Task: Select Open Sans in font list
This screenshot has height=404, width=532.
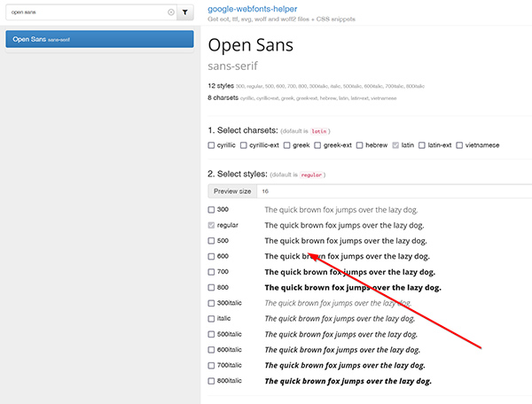Action: point(99,40)
